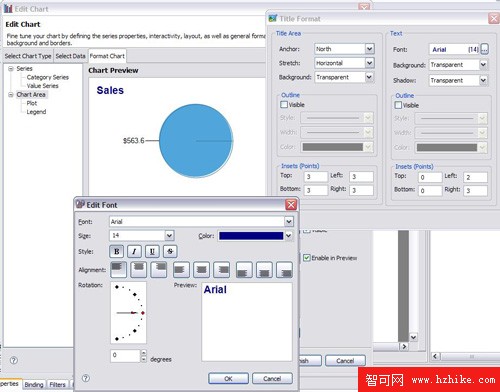Toggle the Italic font style button
Screen dimensions: 500x392
point(134,252)
